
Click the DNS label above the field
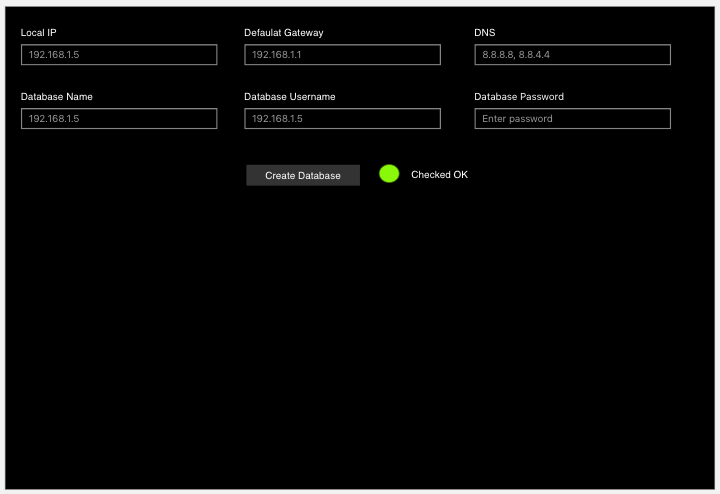[x=484, y=33]
